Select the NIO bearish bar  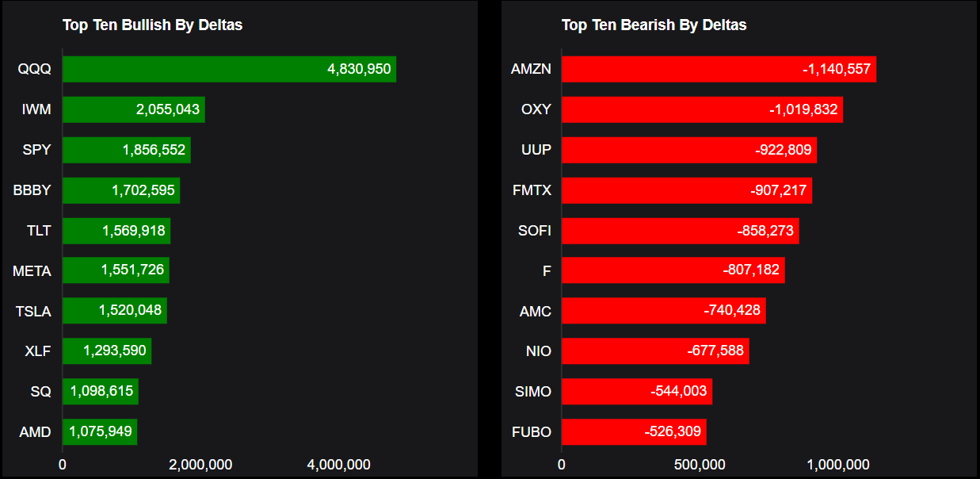[655, 351]
